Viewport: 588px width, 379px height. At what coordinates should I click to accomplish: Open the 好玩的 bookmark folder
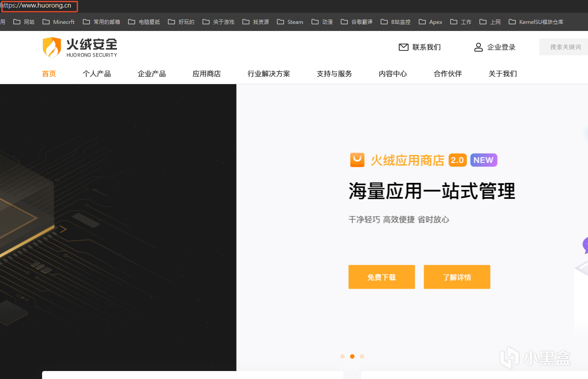[181, 22]
